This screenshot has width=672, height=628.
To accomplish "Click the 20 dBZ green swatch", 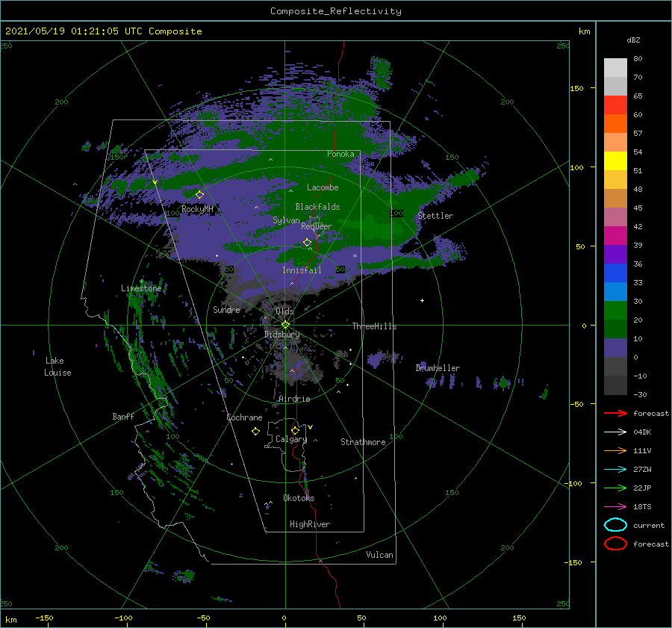I will click(x=615, y=311).
